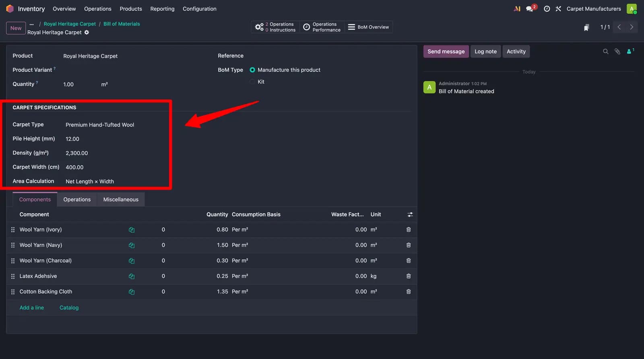Switch to the Operations tab
Screen dimensions: 644x359
pyautogui.click(x=77, y=199)
